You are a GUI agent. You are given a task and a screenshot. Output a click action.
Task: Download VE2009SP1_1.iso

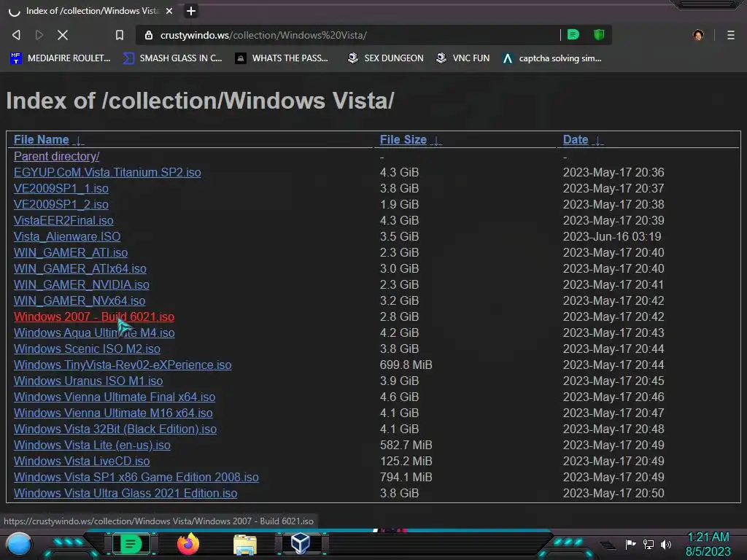[x=61, y=189]
